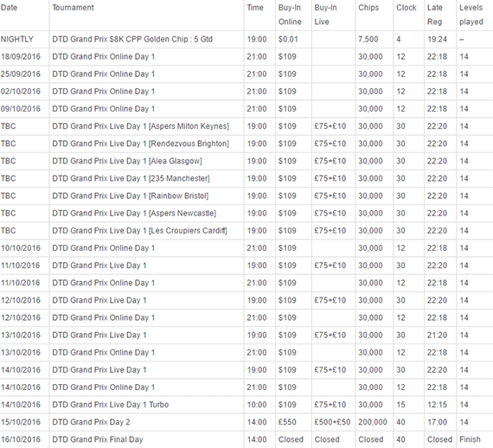Click the 'Buy-In Online' column header
This screenshot has width=493, height=448.
(290, 15)
